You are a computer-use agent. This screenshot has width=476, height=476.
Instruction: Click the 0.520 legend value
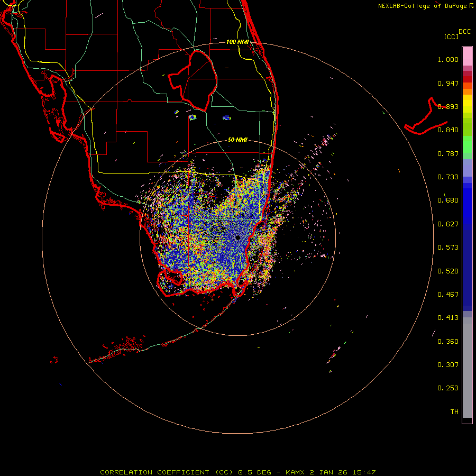tap(448, 271)
